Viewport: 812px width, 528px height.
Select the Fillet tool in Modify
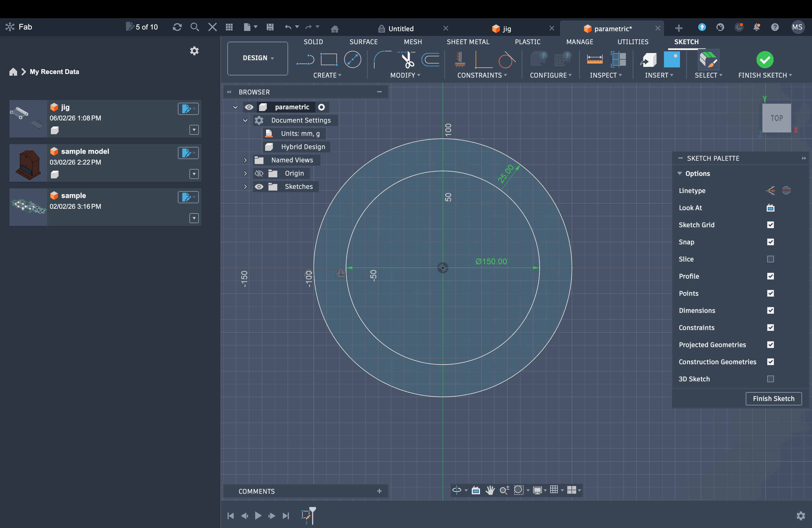click(x=382, y=60)
